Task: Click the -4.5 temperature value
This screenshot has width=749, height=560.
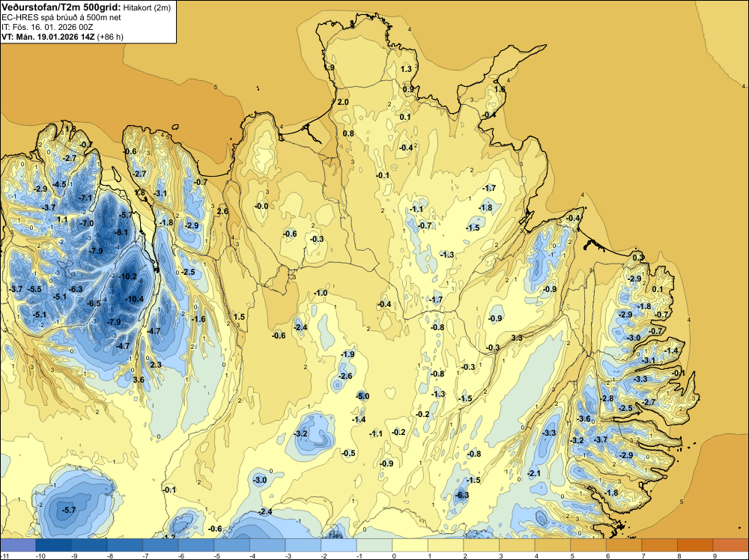Action: (59, 184)
